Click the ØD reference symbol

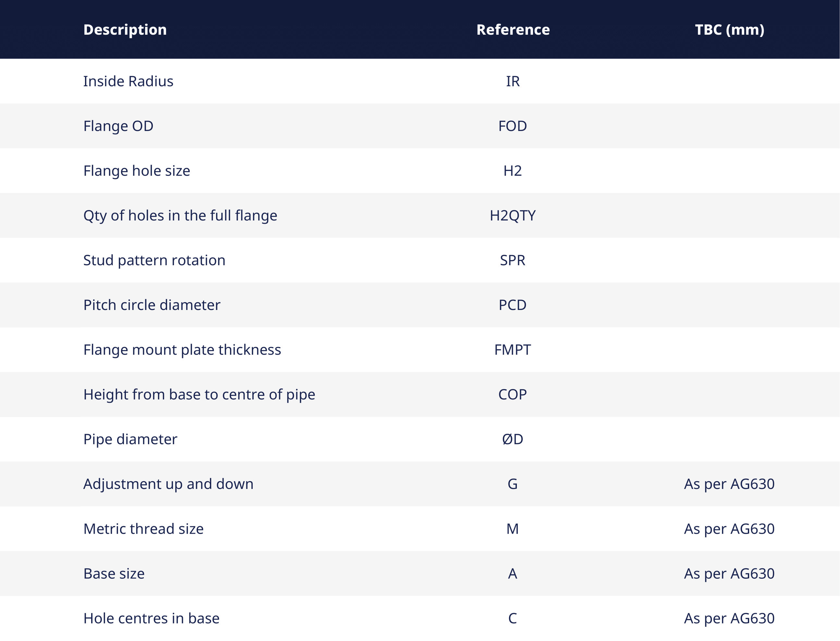click(512, 439)
